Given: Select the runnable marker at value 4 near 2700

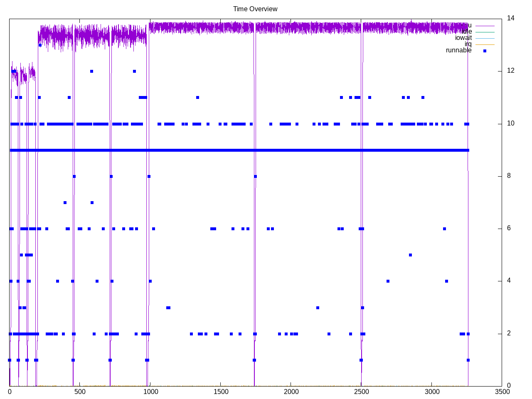Looking at the screenshot, I should 388,281.
